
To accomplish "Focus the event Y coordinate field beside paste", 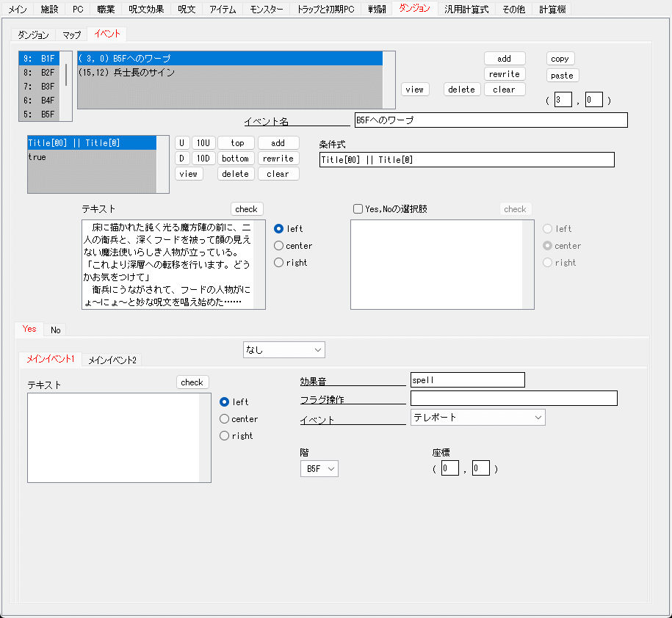I will click(593, 100).
